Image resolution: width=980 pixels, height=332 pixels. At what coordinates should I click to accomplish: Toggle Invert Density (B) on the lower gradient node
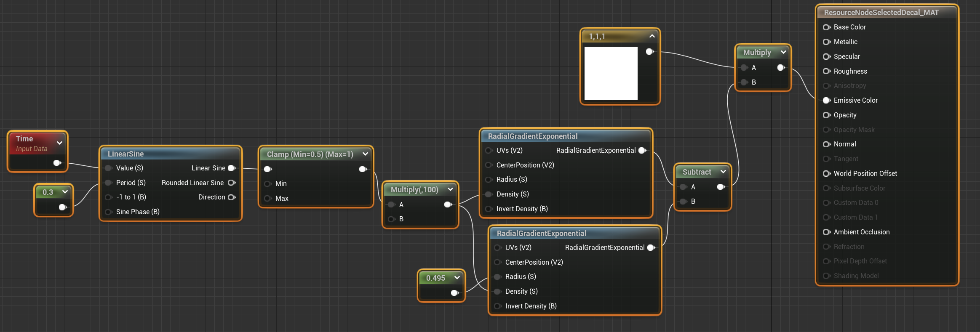click(497, 306)
